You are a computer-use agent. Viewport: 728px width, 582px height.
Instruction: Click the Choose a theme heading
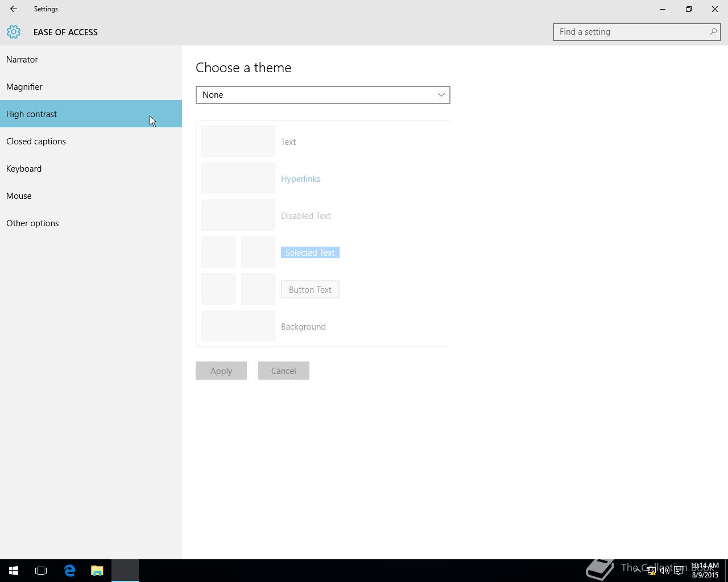click(243, 67)
